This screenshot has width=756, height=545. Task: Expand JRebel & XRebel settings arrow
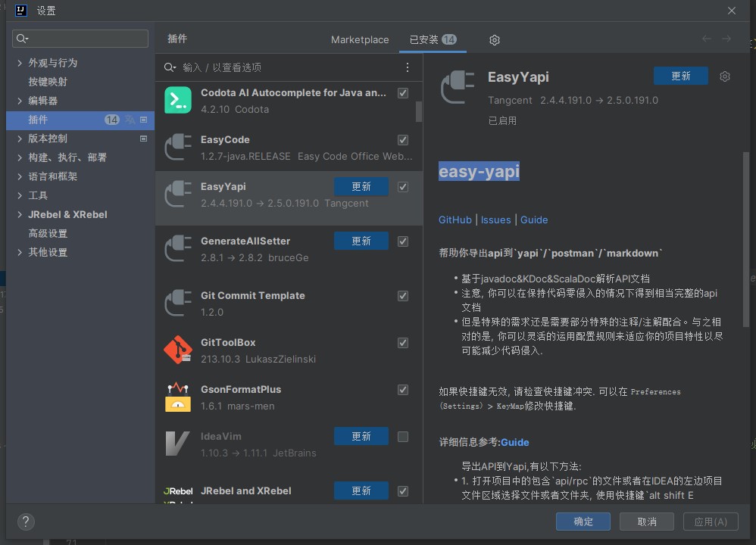pyautogui.click(x=19, y=214)
